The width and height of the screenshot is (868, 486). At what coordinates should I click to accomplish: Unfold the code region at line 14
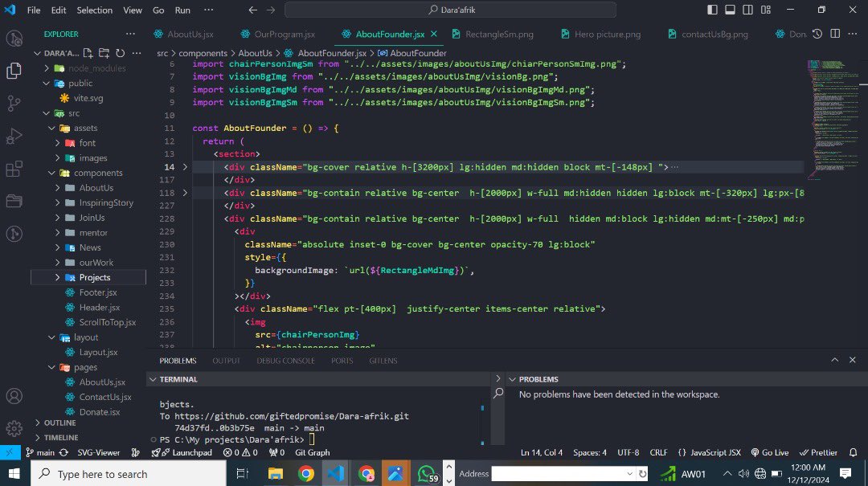point(185,166)
